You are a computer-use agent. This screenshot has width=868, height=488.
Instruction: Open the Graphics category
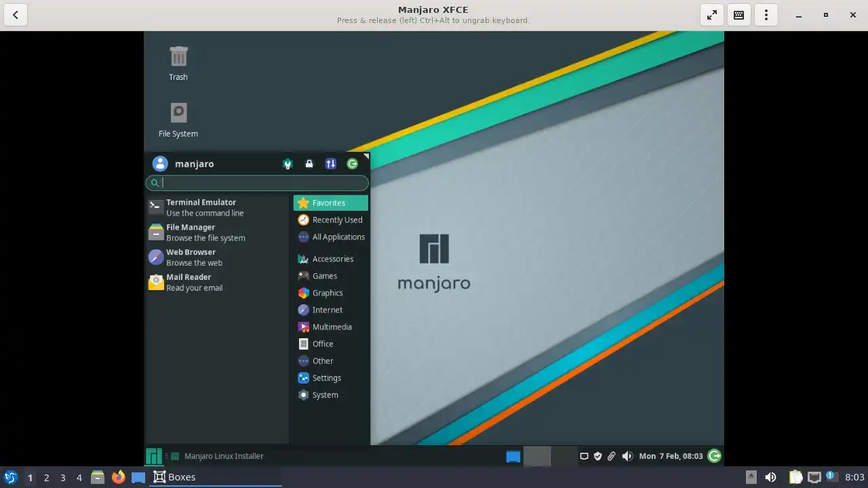(331, 293)
